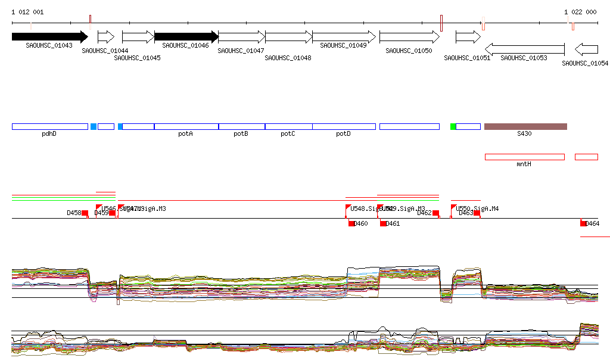610x364 pixels.
Task: Select the D460 red marker
Action: pos(351,223)
